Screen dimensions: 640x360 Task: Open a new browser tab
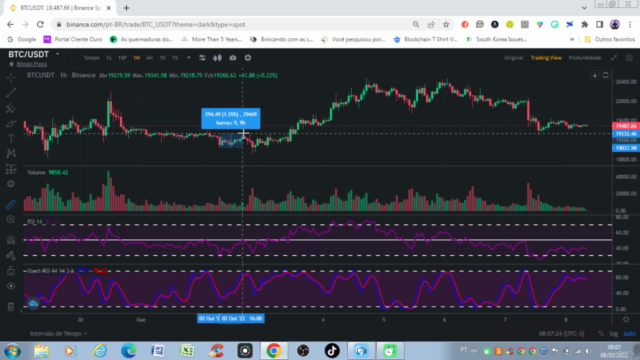click(127, 8)
